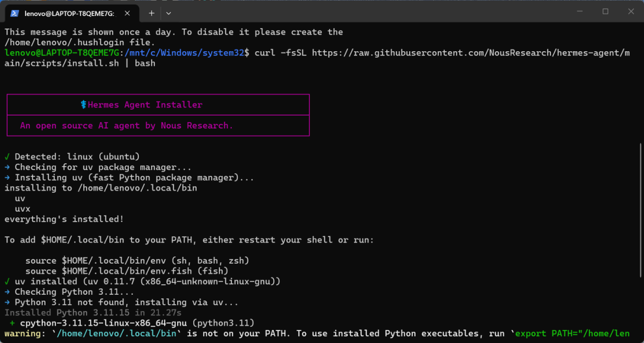Click the Hermes Agent Installer title text
This screenshot has width=644, height=343.
click(x=145, y=105)
